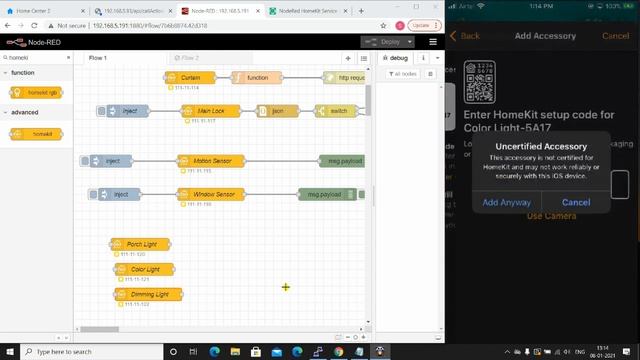
Task: Select the function node
Action: [257, 78]
